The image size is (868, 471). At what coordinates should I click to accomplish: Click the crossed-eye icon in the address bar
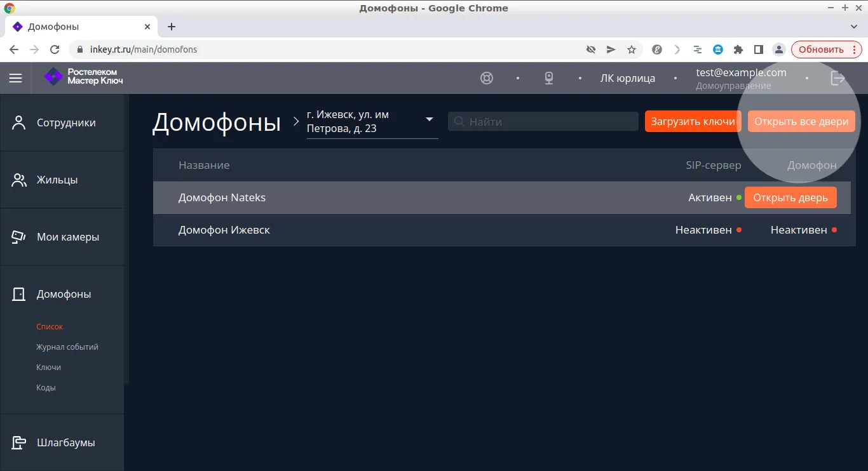click(591, 50)
